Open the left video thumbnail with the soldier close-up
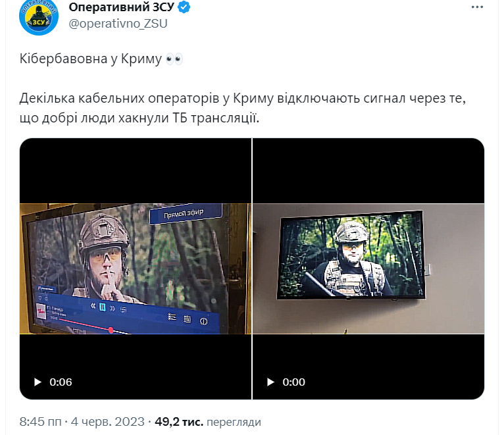This screenshot has width=504, height=435. click(x=136, y=269)
